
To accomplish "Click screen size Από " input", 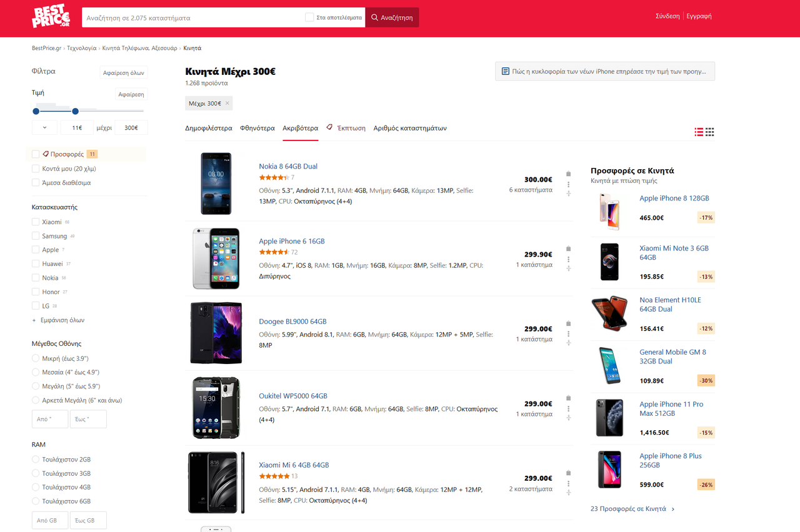I will pos(50,419).
